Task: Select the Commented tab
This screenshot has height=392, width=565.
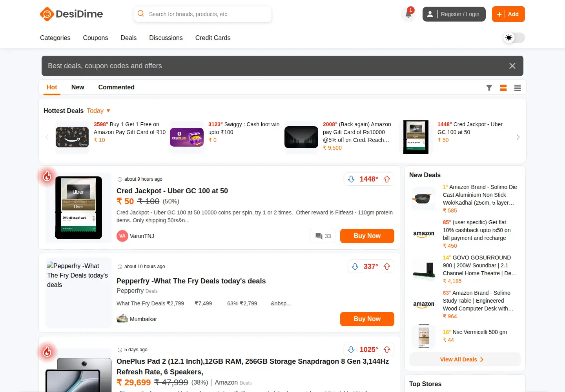Action: [116, 87]
